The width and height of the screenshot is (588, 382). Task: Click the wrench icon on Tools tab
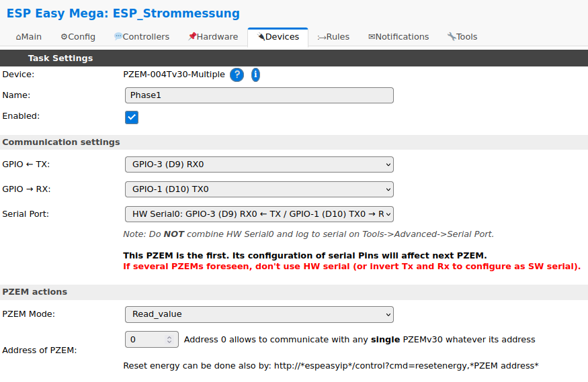452,36
